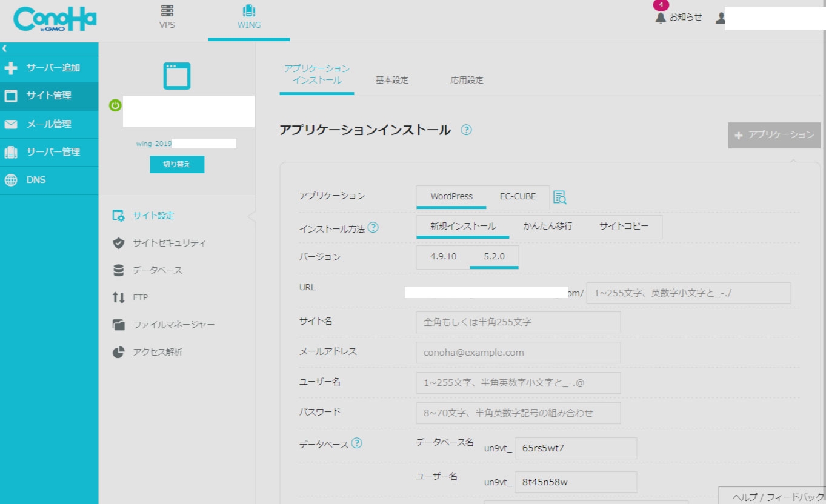Click the globe icon for DNS
826x504 pixels.
point(11,180)
